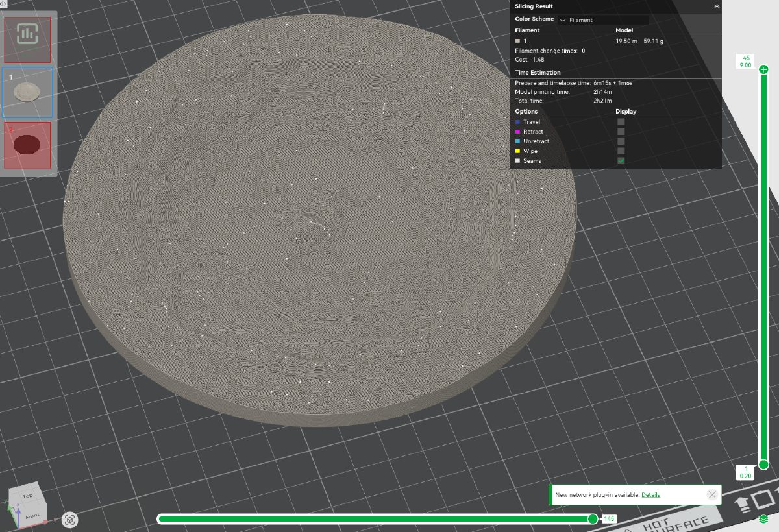This screenshot has width=779, height=532.
Task: Click the Front face of view cube
Action: [32, 515]
